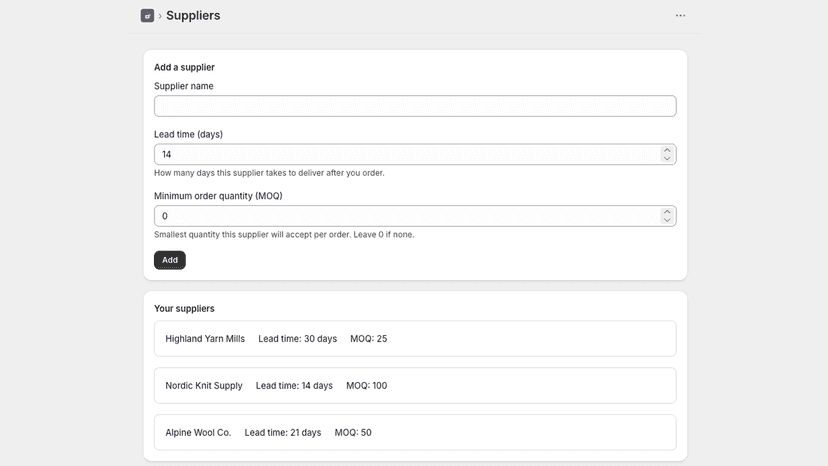
Task: Click the 'Smallest quantity' help text
Action: 284,235
